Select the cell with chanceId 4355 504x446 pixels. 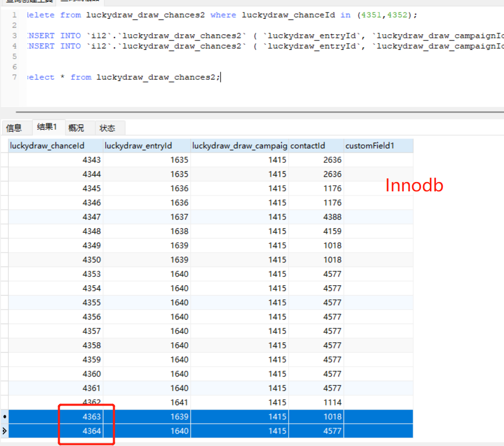tap(56, 303)
